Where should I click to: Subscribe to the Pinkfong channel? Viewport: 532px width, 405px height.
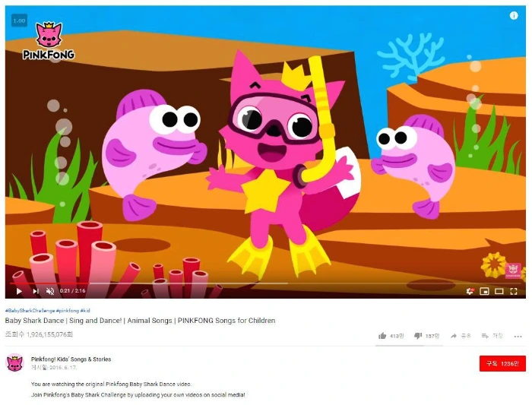pyautogui.click(x=502, y=363)
